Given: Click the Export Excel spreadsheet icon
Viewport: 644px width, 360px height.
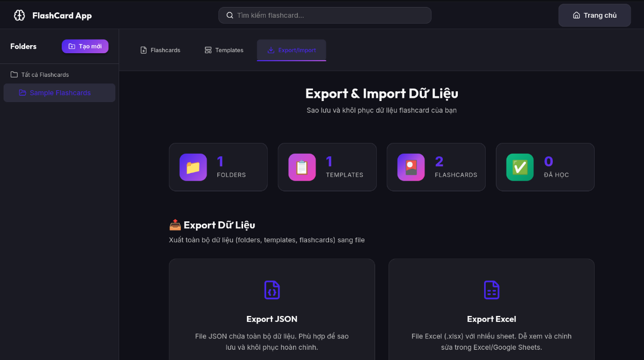Looking at the screenshot, I should [491, 290].
